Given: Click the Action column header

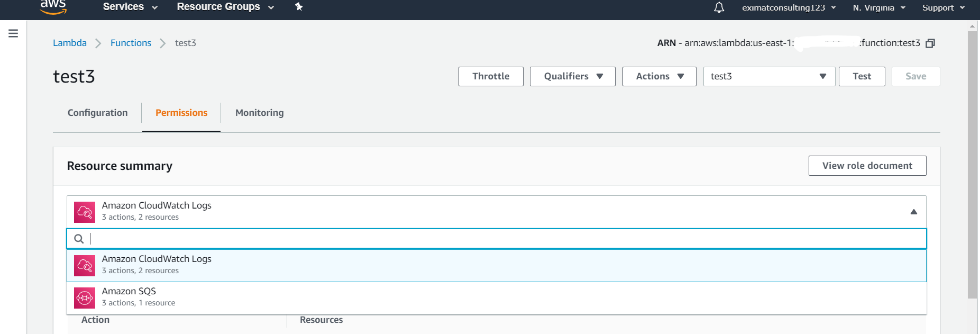Looking at the screenshot, I should 95,320.
